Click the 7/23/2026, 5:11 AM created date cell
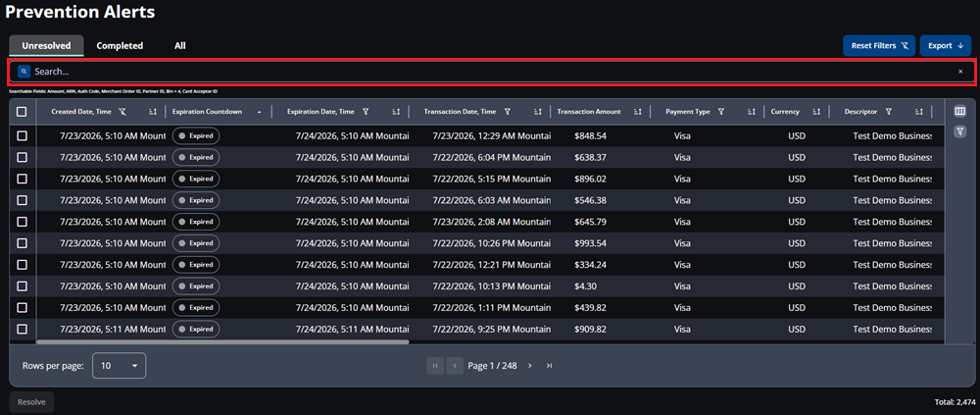Image resolution: width=980 pixels, height=415 pixels. coord(113,329)
